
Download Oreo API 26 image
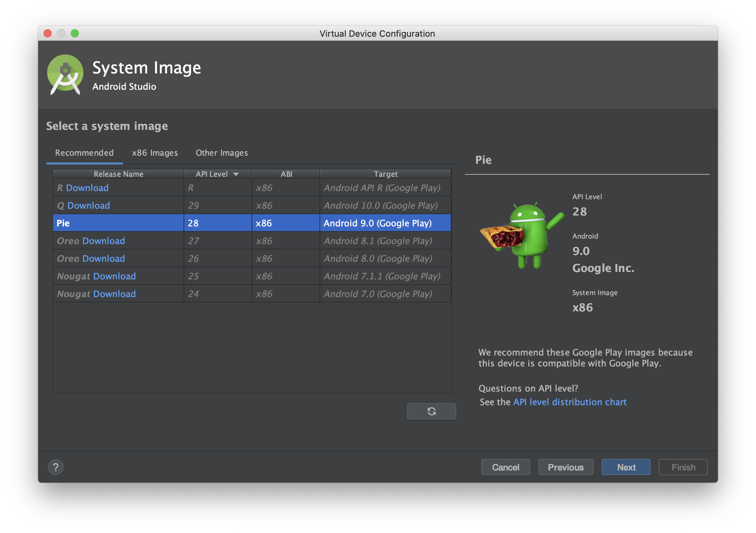(x=103, y=259)
